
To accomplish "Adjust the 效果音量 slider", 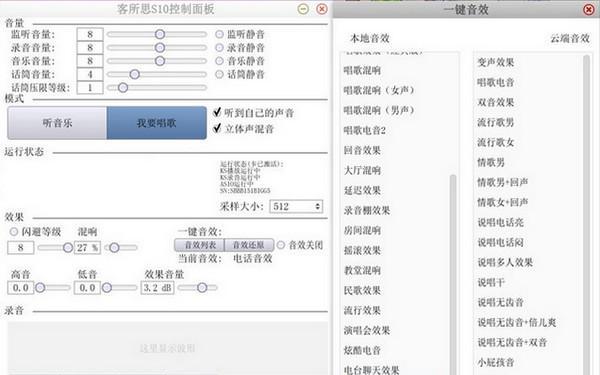I will [197, 288].
